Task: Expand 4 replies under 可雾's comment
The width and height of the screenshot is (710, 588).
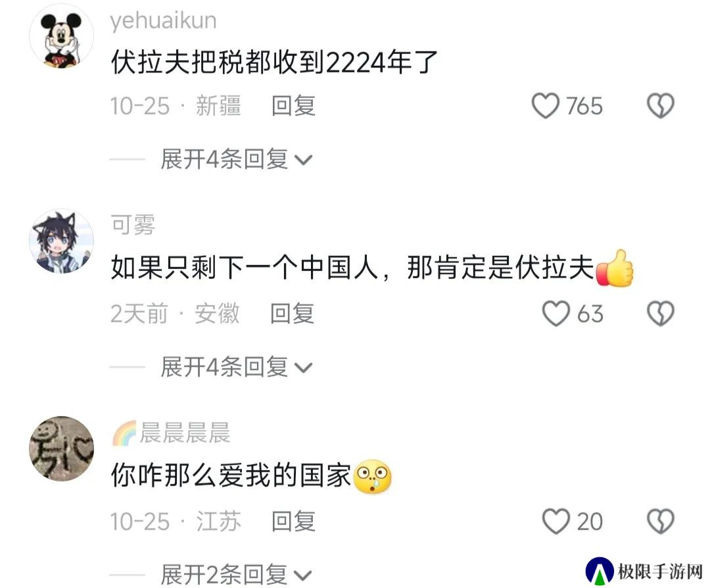Action: [x=237, y=367]
